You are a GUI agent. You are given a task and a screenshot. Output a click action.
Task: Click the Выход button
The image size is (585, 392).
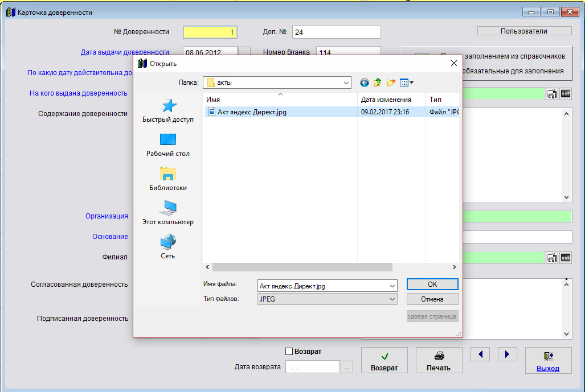coord(548,360)
